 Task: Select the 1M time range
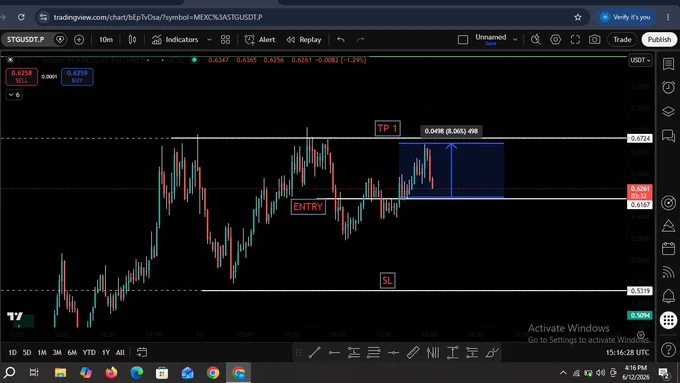42,352
